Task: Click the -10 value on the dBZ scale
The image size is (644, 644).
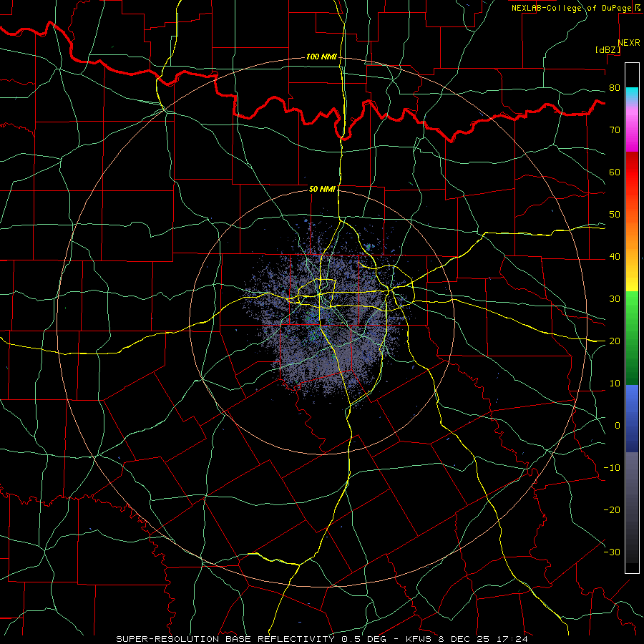Action: (612, 468)
